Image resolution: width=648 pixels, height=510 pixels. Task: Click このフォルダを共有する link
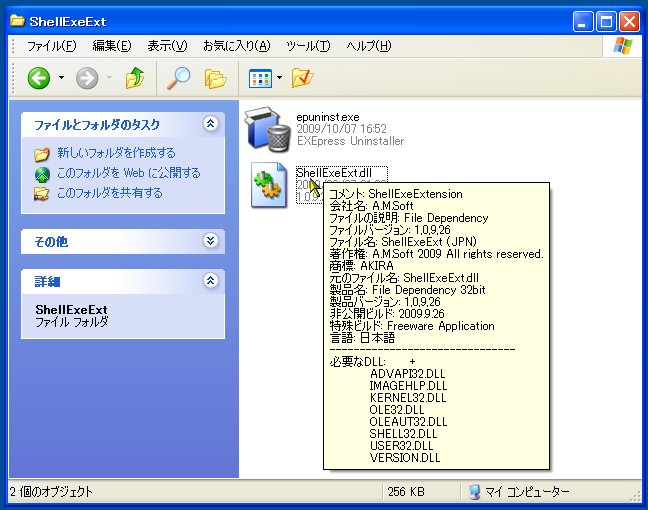(110, 193)
